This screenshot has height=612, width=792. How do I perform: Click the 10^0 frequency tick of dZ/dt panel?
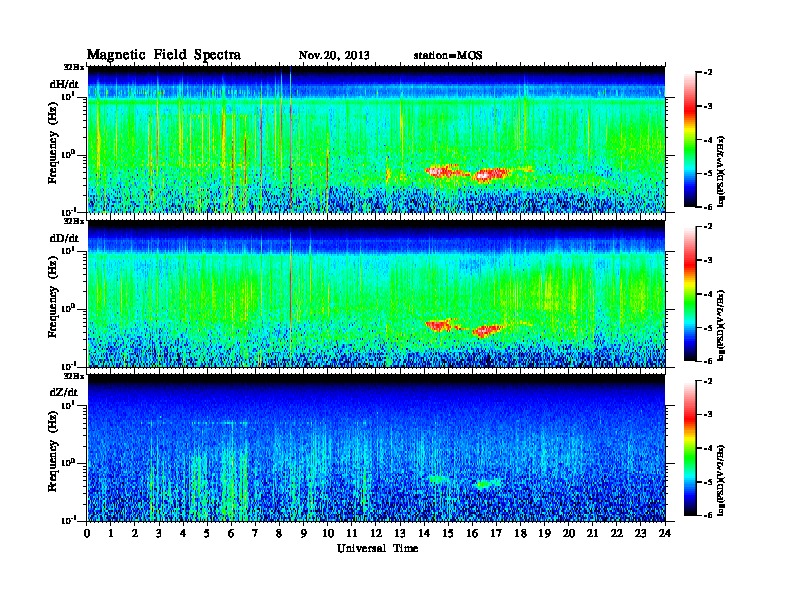click(x=69, y=462)
